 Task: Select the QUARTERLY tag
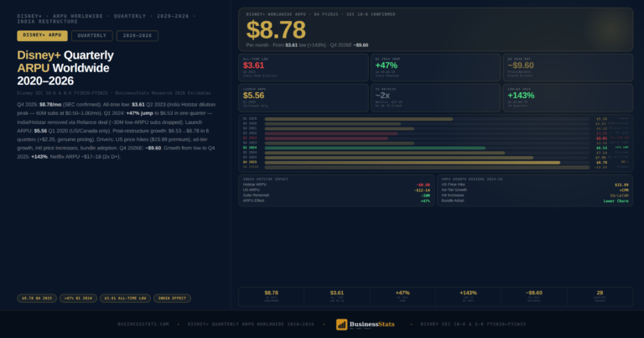(92, 36)
